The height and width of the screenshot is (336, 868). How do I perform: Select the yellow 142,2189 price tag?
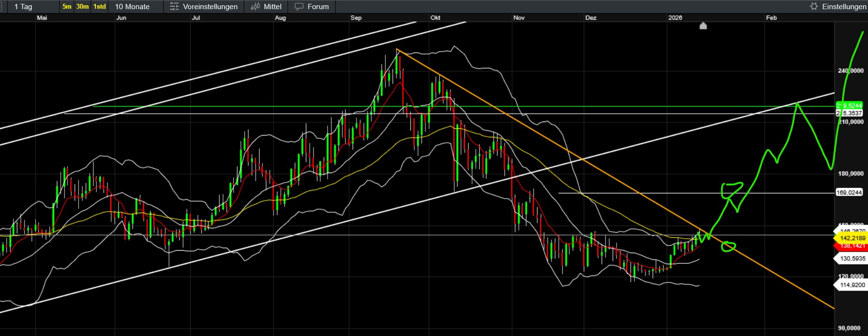pyautogui.click(x=852, y=238)
